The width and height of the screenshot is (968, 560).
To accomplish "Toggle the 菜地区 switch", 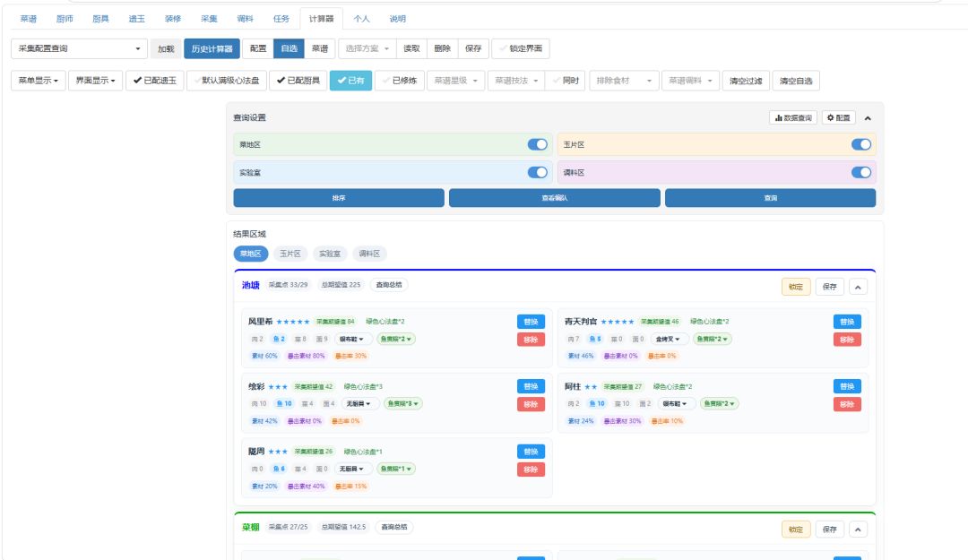I will point(537,144).
